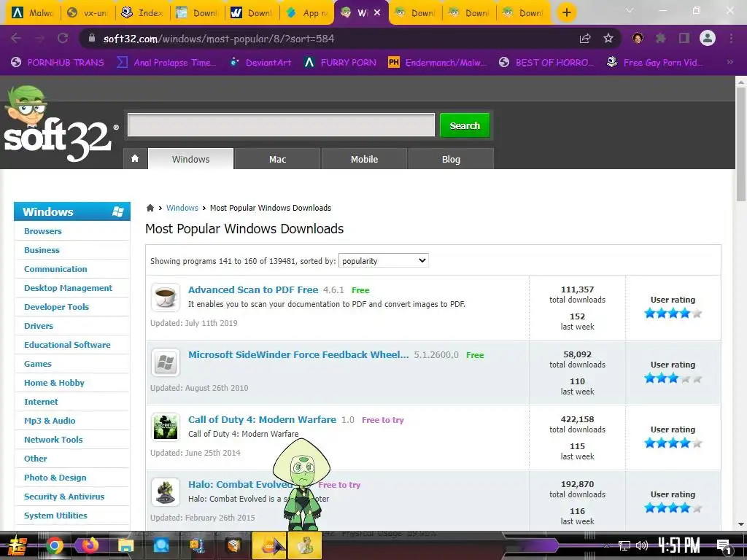
Task: Open the Windows Start button
Action: pyautogui.click(x=16, y=545)
